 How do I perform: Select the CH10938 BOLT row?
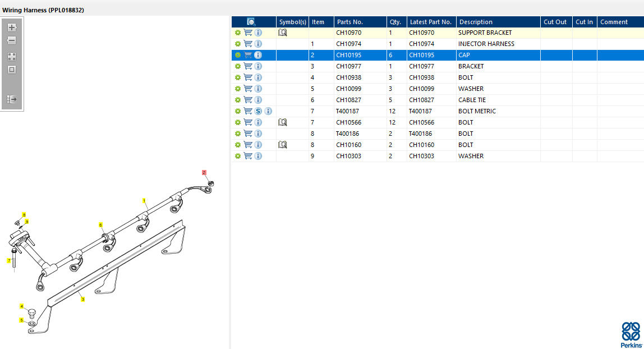pos(465,77)
